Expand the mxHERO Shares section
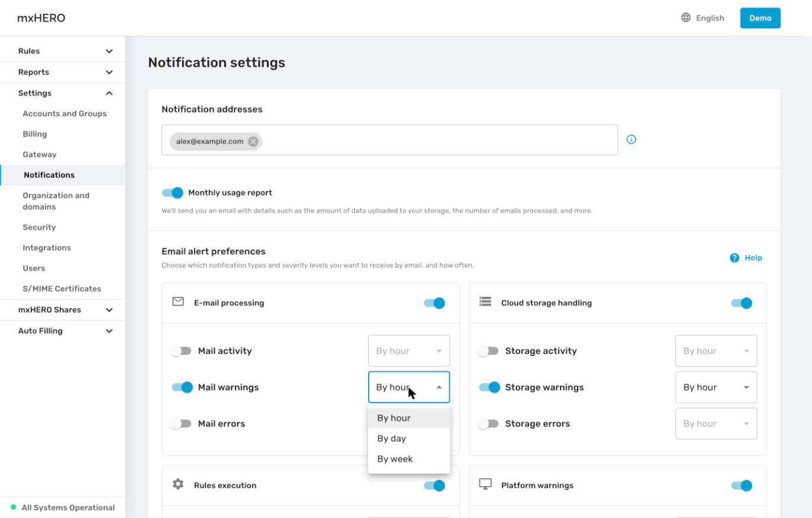812x518 pixels. click(62, 310)
